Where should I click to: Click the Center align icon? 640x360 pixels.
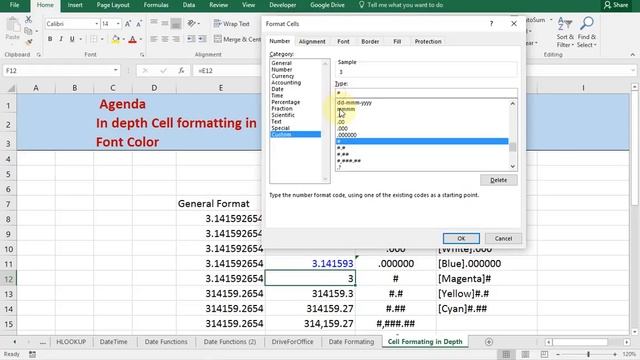click(x=165, y=39)
